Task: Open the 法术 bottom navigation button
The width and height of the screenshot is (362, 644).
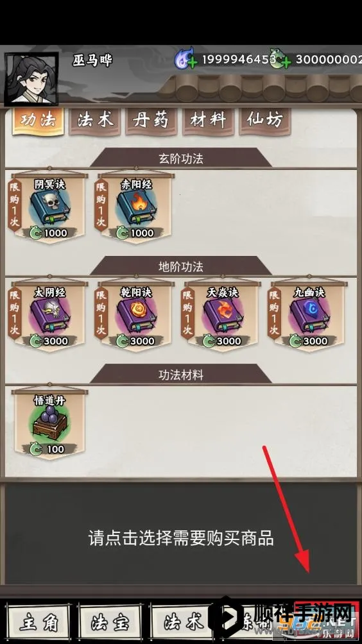Action: click(x=182, y=623)
